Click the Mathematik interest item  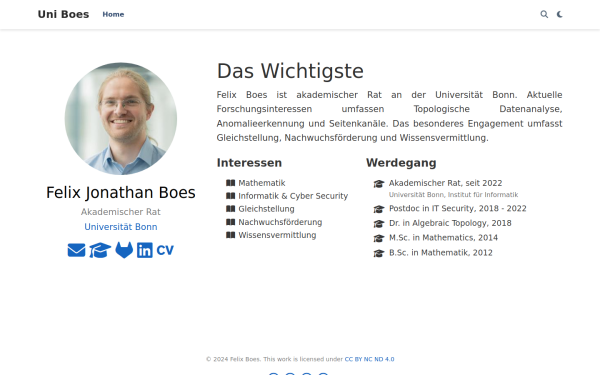pos(262,183)
